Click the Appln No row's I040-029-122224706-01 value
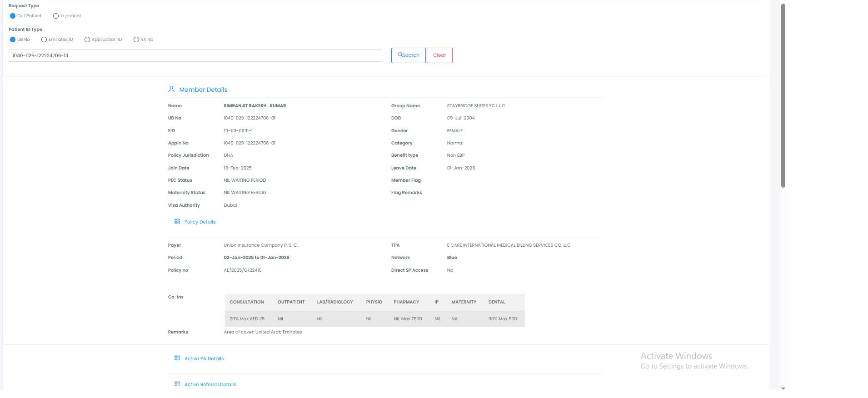The image size is (868, 398). (x=249, y=143)
